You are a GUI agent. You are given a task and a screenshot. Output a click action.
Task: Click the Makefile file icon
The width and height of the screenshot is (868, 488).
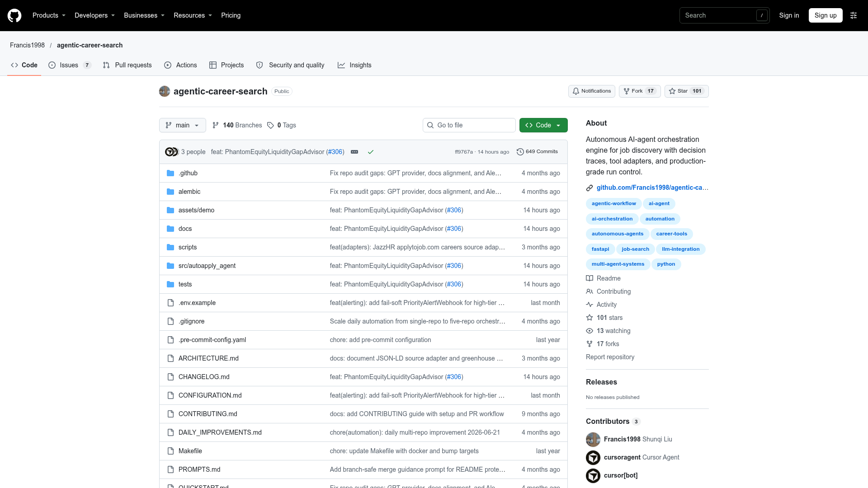pos(170,451)
